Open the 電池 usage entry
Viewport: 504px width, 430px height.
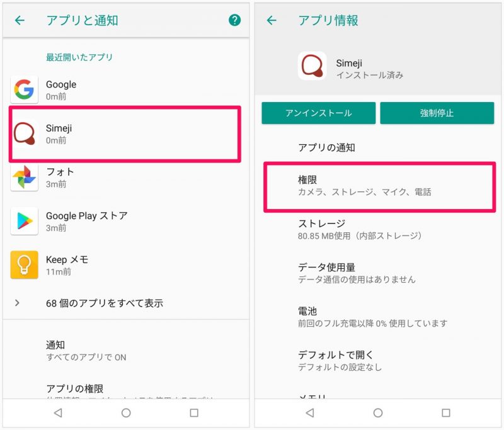pyautogui.click(x=379, y=317)
